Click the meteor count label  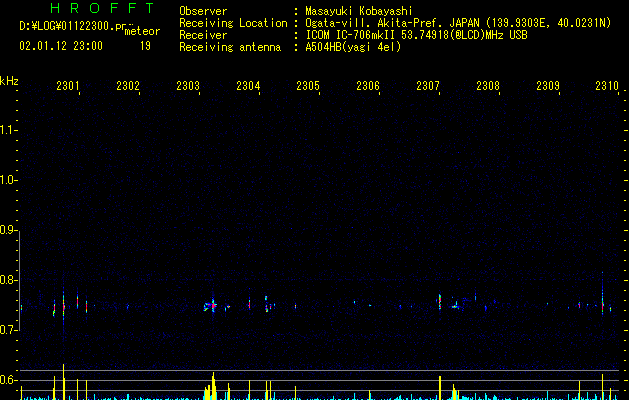[142, 31]
